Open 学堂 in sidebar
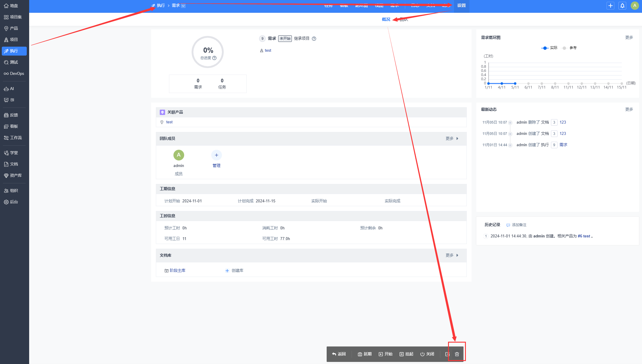 pyautogui.click(x=11, y=153)
